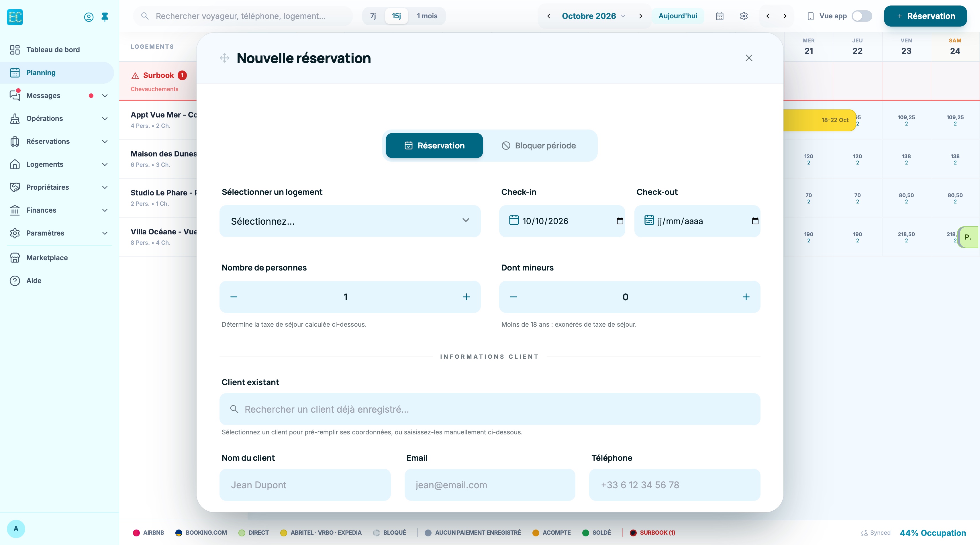Viewport: 980px width, 545px height.
Task: Open the calendar date picker icon in toolbar
Action: tap(720, 16)
